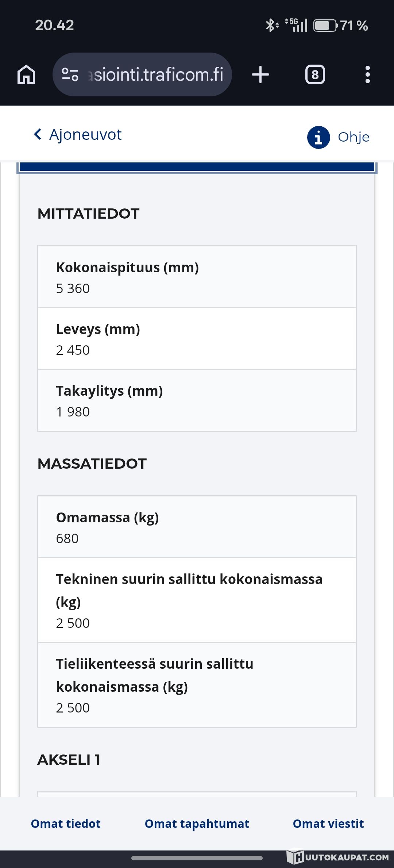Tap the back chevron beside Ajoneuvot
Image resolution: width=394 pixels, height=868 pixels.
(38, 134)
